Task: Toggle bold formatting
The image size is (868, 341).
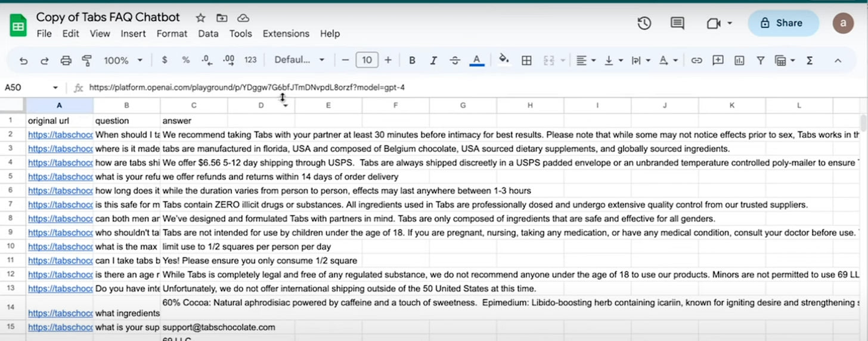Action: [412, 60]
